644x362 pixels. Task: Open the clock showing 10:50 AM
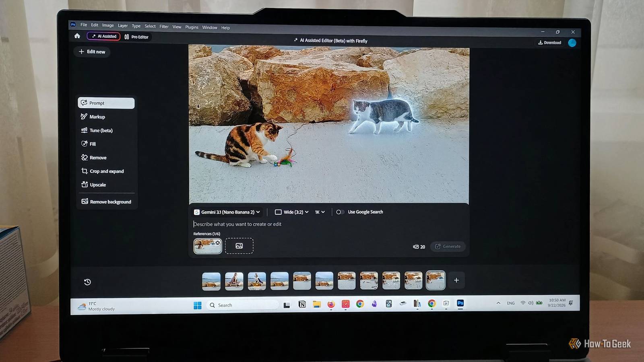tap(557, 302)
